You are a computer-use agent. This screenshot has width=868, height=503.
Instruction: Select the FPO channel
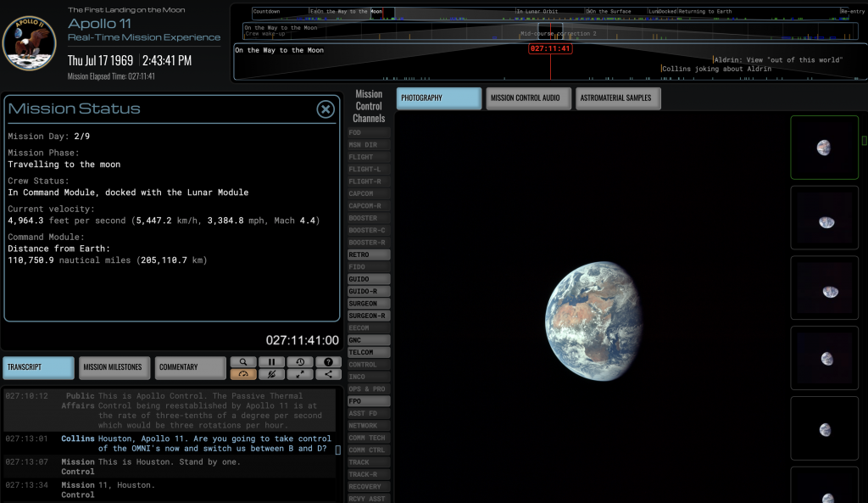click(x=369, y=401)
